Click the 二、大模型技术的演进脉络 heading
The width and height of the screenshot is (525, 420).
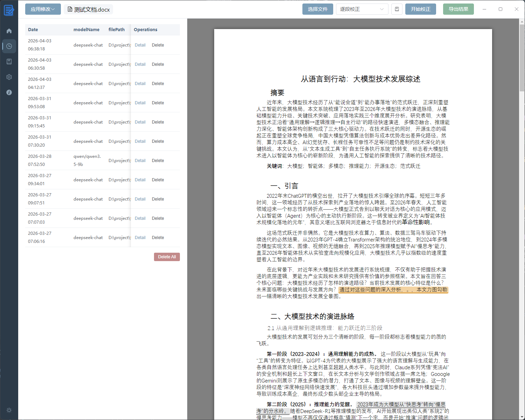click(x=312, y=316)
